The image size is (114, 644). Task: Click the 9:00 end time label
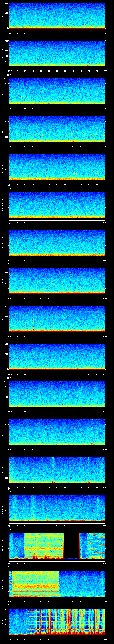105,184
